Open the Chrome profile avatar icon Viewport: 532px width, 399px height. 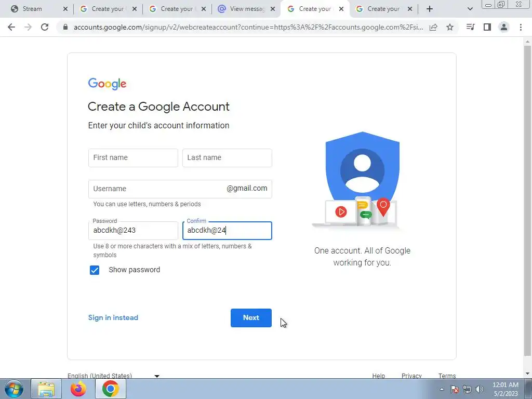[504, 27]
